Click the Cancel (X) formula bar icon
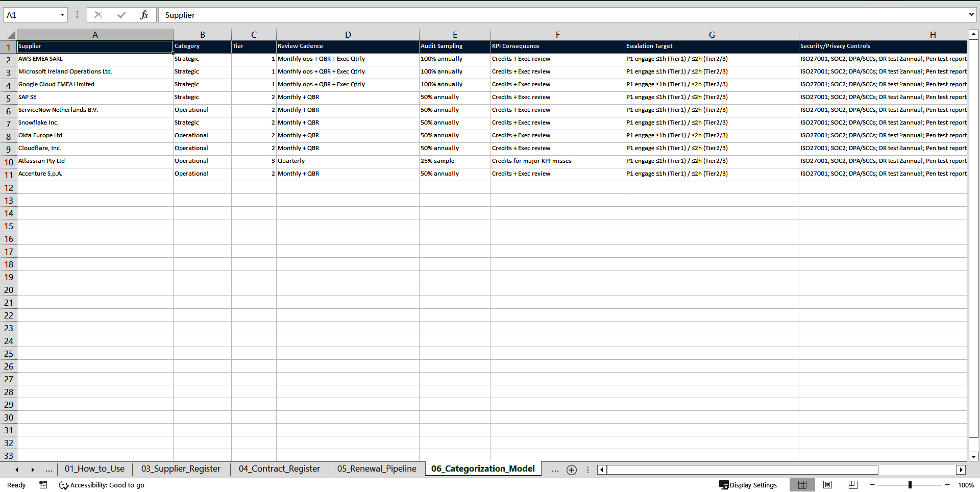The height and width of the screenshot is (492, 980). (x=98, y=15)
